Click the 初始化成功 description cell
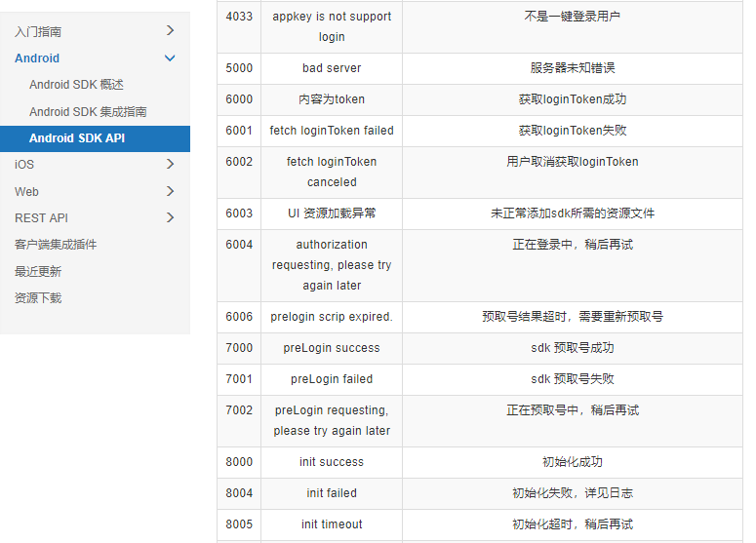This screenshot has height=543, width=756. [x=573, y=462]
